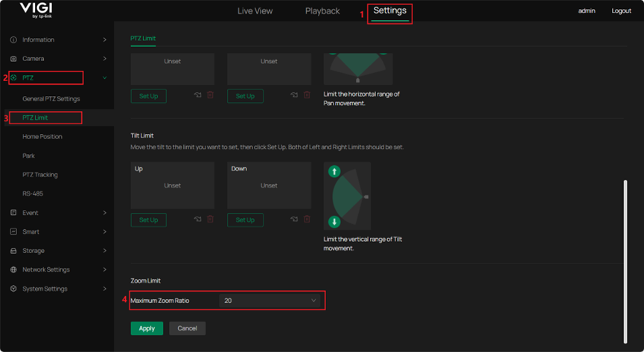
Task: Click trash icon under first Pan limit box
Action: (210, 95)
